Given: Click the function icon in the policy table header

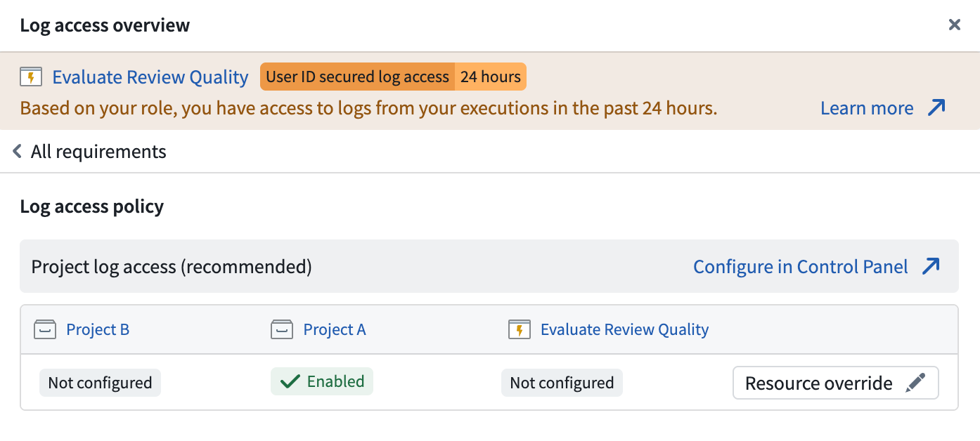Looking at the screenshot, I should point(519,329).
